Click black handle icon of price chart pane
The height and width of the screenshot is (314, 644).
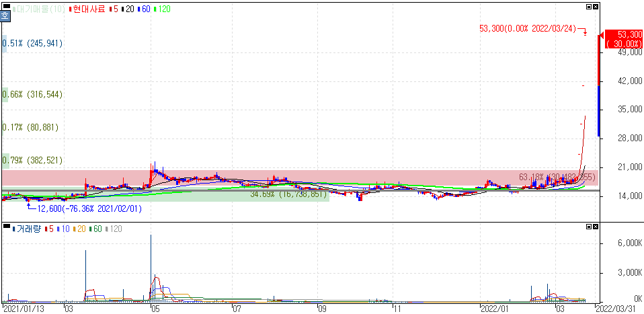[7, 7]
